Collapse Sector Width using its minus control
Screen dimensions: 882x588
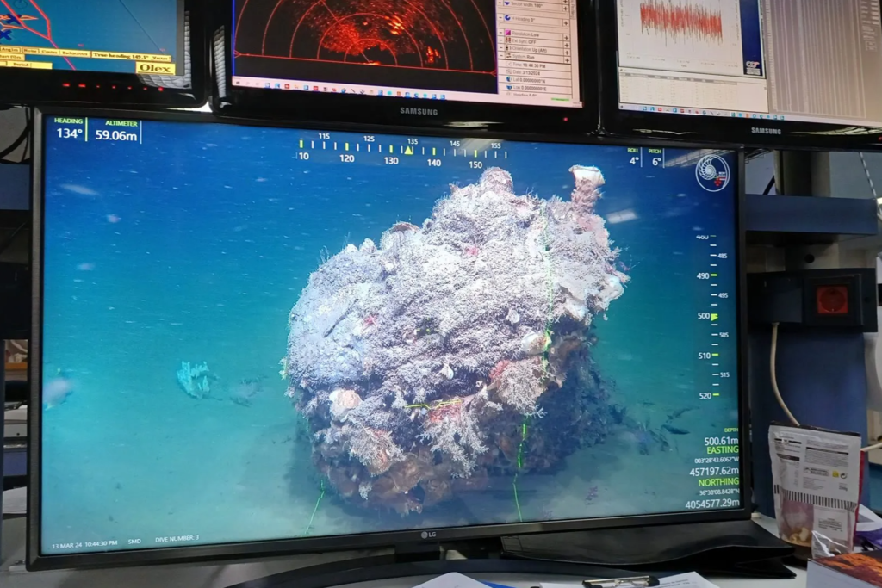point(500,3)
